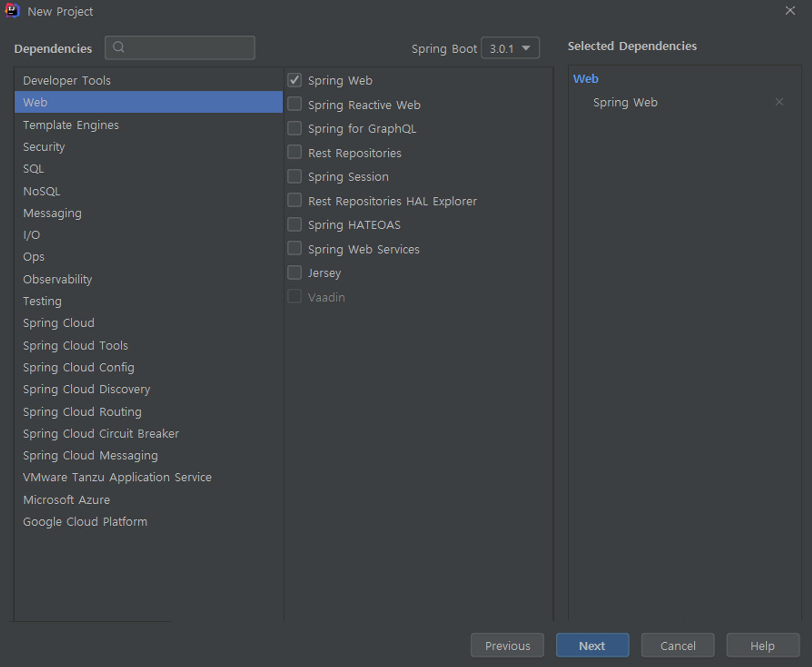Viewport: 812px width, 667px height.
Task: Close the New Project dialog window
Action: coord(790,11)
